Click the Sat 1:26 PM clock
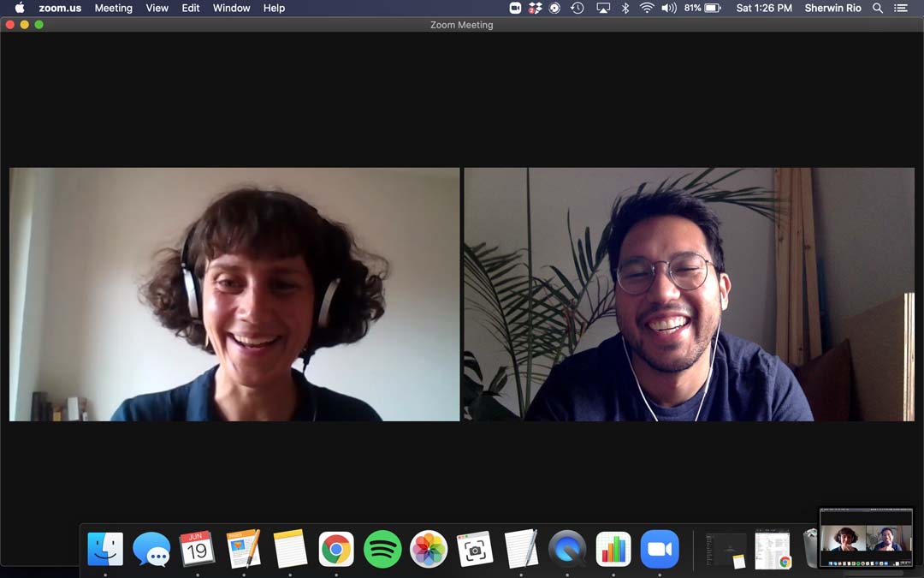Viewport: 924px width, 578px height. tap(764, 8)
